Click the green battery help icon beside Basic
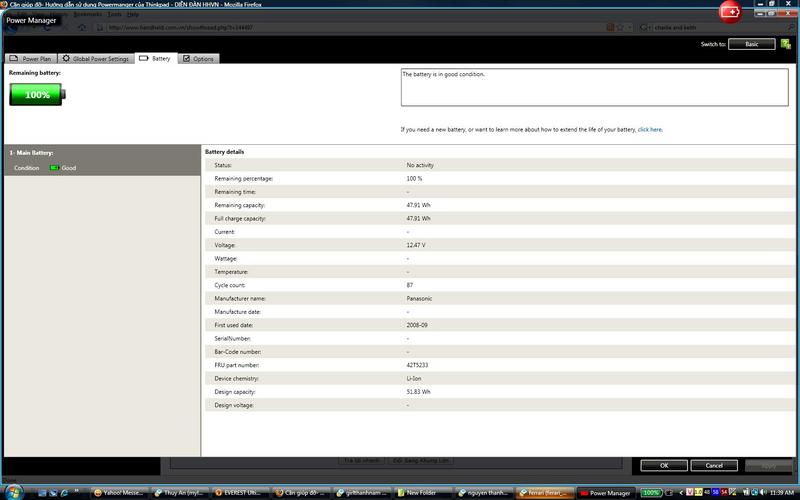 tap(786, 44)
